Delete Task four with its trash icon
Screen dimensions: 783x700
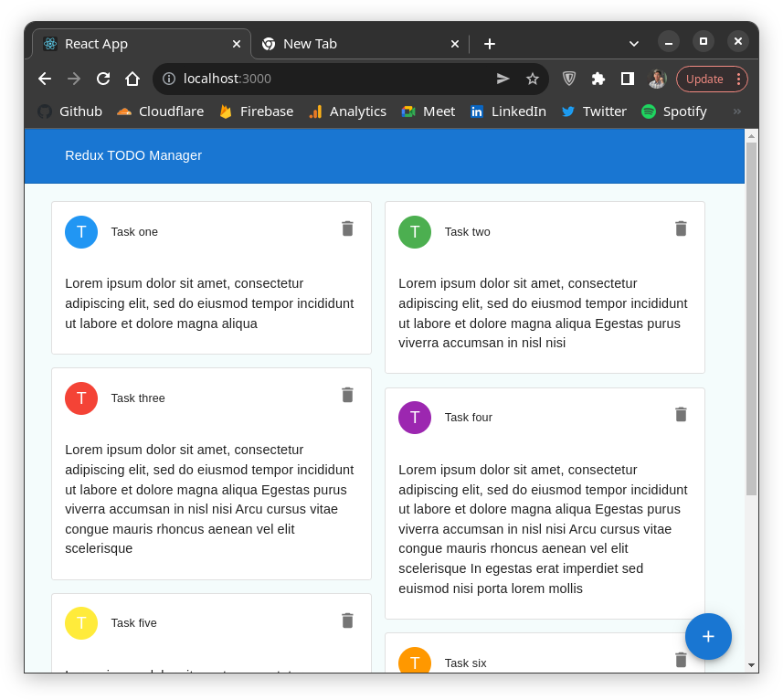[681, 414]
